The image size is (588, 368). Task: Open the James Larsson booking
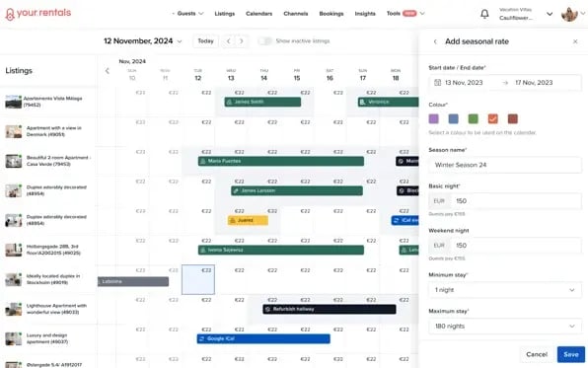tap(297, 191)
